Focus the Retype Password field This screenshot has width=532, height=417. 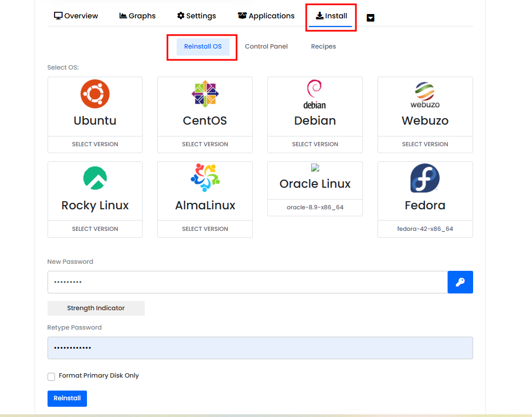260,348
